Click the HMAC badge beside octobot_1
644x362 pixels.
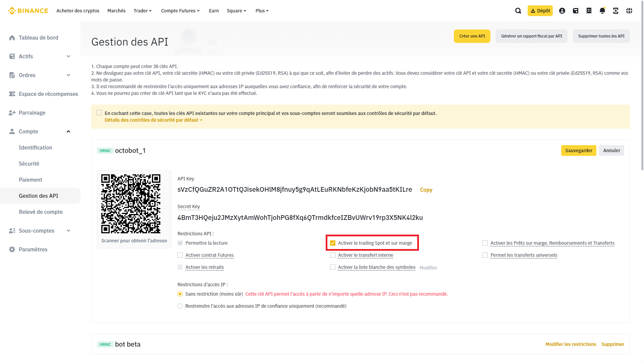tap(105, 151)
